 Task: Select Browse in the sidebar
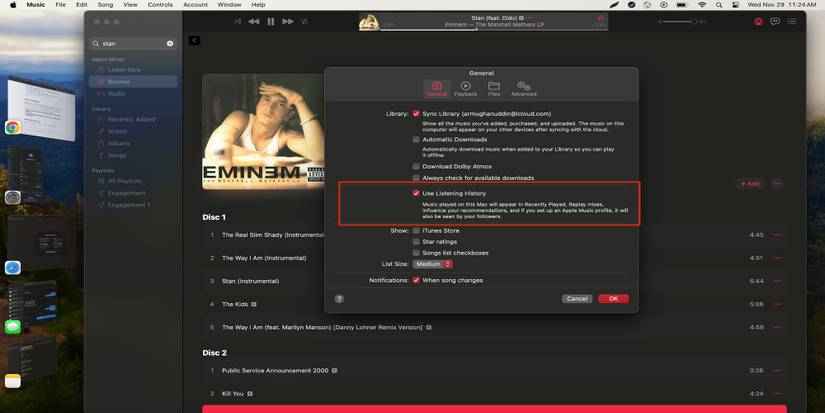click(133, 82)
